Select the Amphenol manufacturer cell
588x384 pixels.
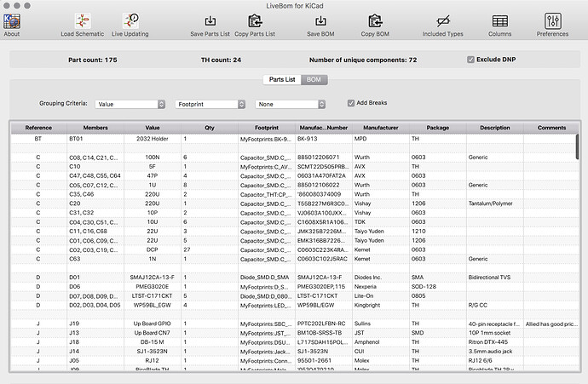(x=381, y=342)
